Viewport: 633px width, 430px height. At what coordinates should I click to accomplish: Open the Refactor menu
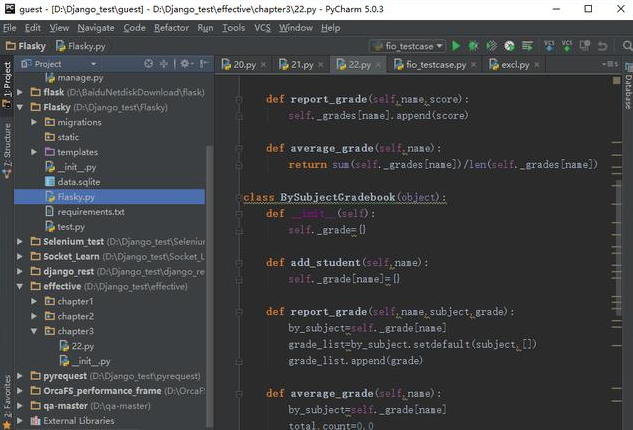point(171,28)
